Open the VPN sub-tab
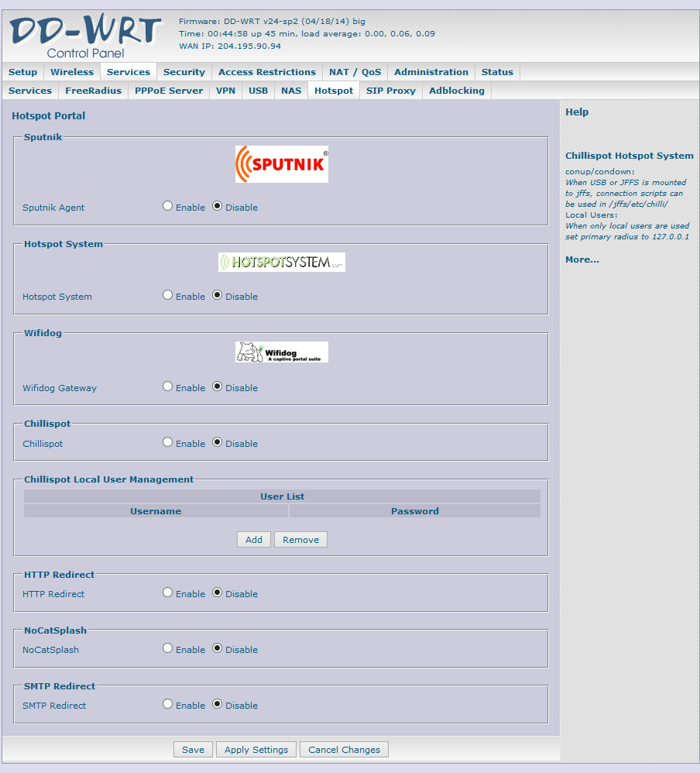Viewport: 700px width, 773px height. [225, 91]
